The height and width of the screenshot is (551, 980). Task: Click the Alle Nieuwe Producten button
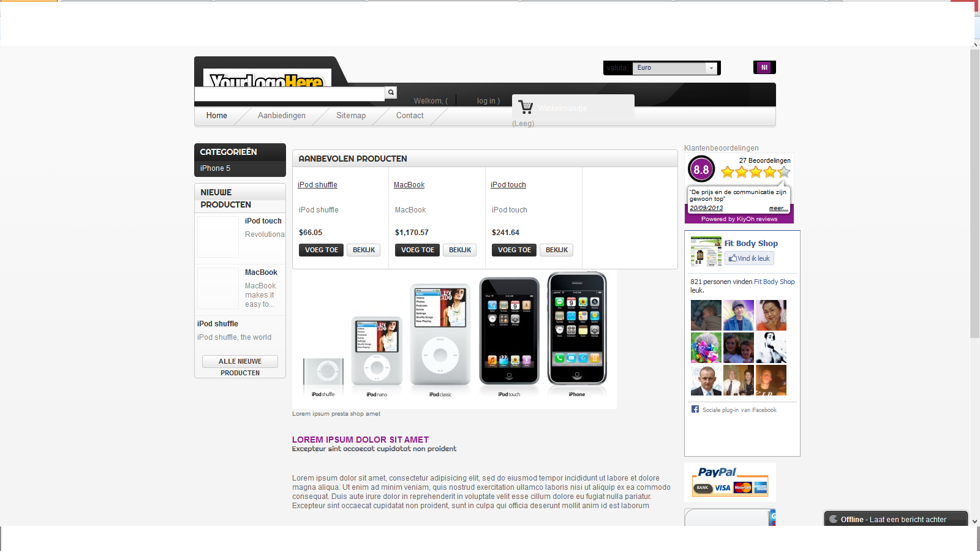tap(240, 362)
